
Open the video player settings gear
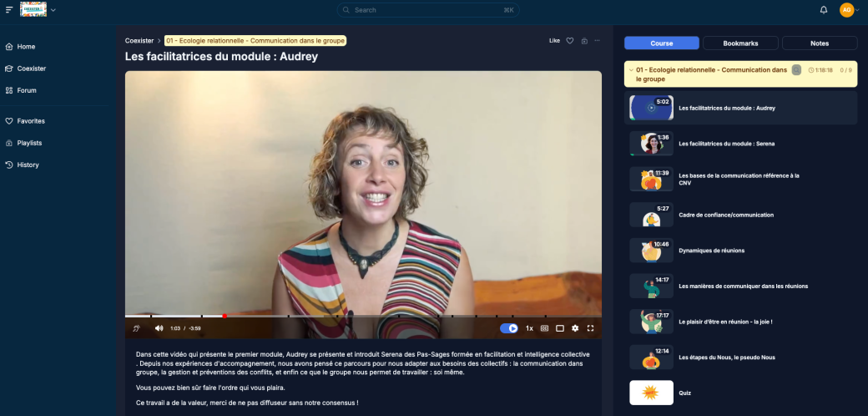(x=575, y=328)
